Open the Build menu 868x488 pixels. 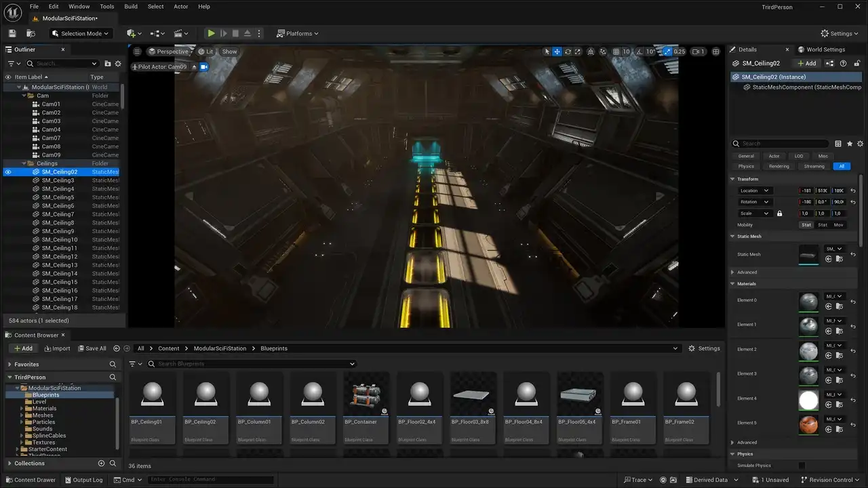[x=131, y=6]
